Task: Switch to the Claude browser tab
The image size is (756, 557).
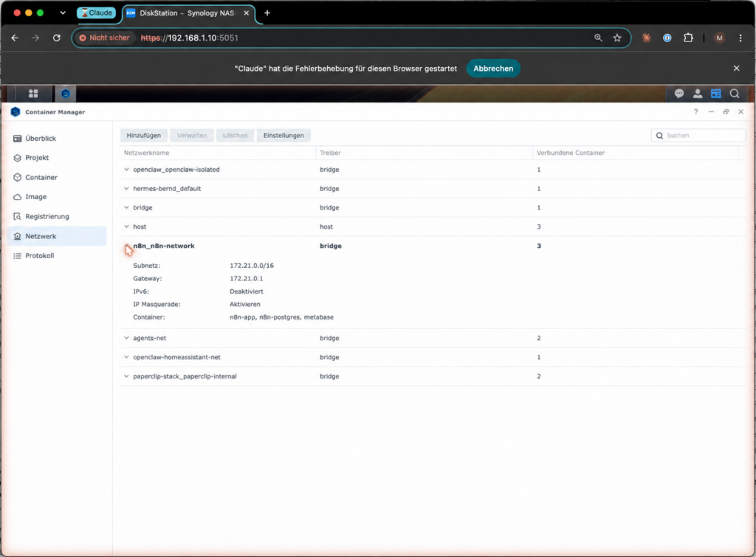Action: [97, 13]
